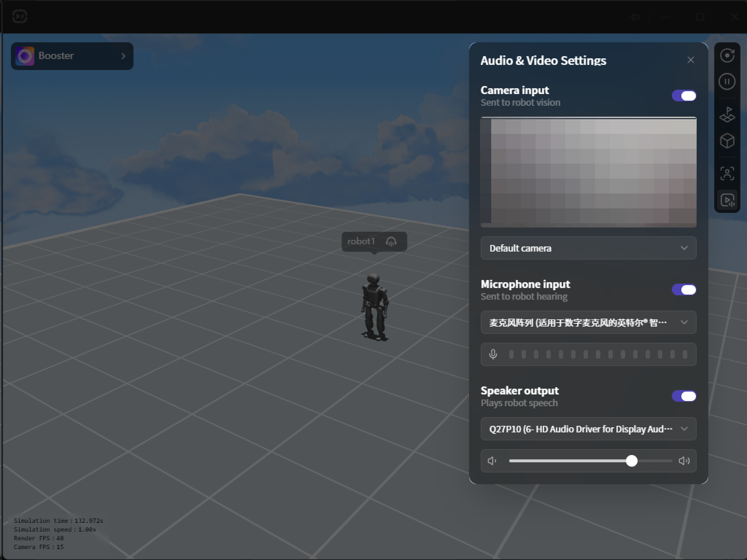Open the Q27P10 speaker device dropdown
The height and width of the screenshot is (560, 747).
tap(588, 429)
